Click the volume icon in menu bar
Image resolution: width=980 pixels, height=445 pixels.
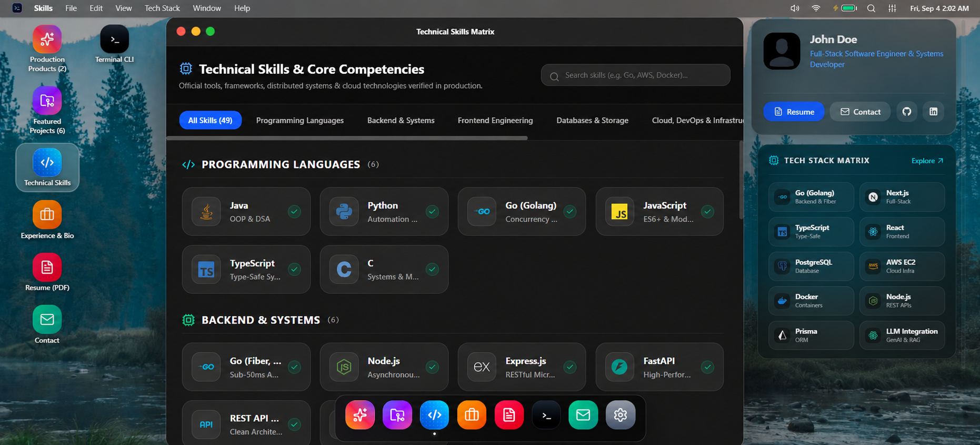point(795,8)
